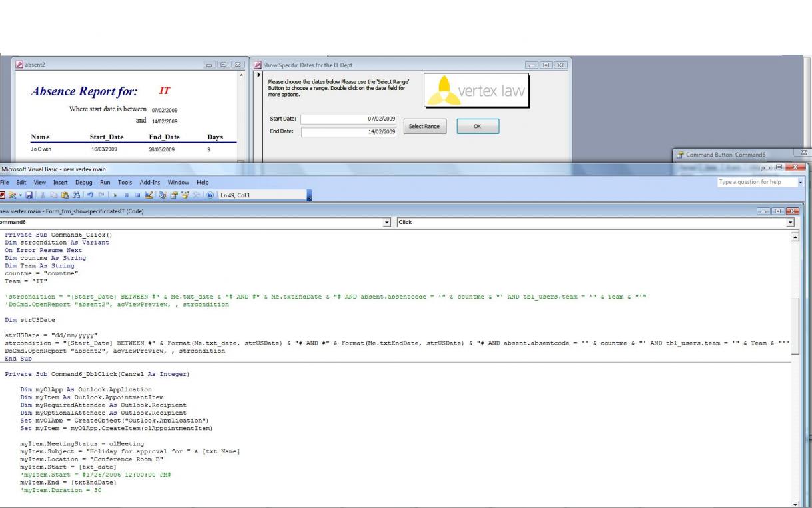The width and height of the screenshot is (812, 508).
Task: Expand the Command6 object dropdown
Action: [x=388, y=222]
